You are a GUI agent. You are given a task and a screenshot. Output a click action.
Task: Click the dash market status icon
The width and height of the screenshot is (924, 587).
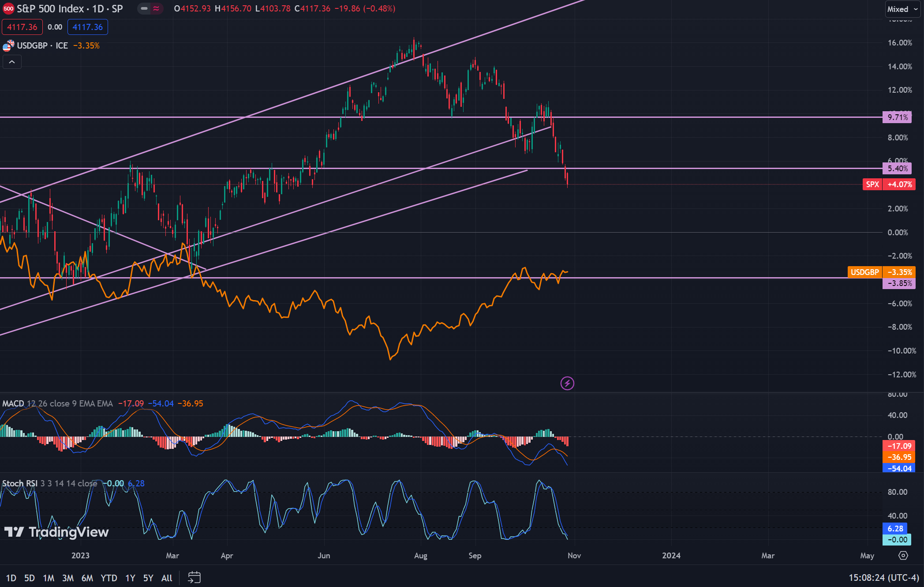(144, 9)
